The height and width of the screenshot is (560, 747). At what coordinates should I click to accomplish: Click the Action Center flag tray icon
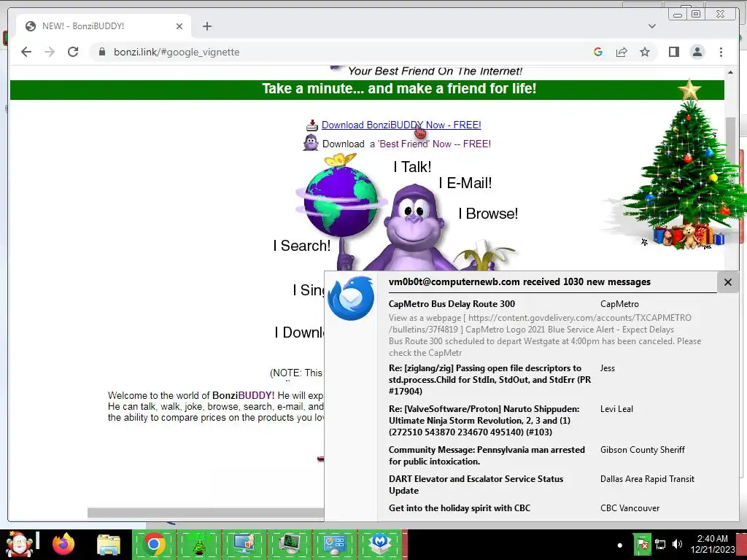642,544
